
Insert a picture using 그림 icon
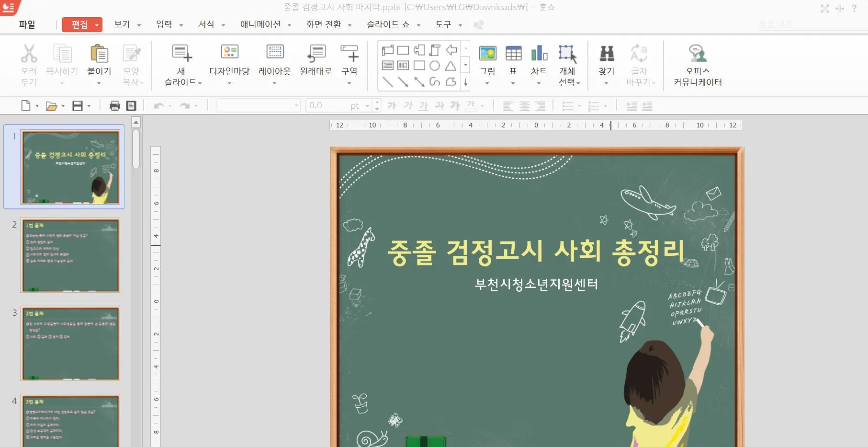pyautogui.click(x=487, y=54)
